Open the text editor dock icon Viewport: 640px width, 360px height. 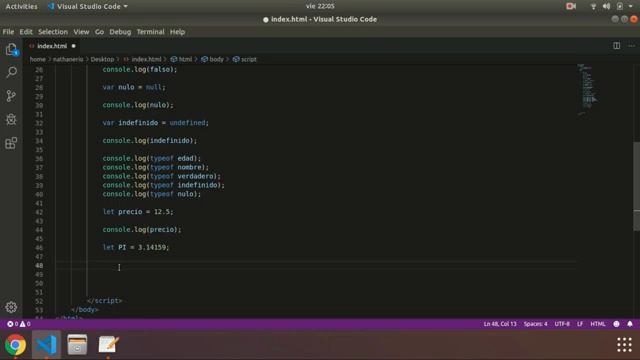pos(108,345)
